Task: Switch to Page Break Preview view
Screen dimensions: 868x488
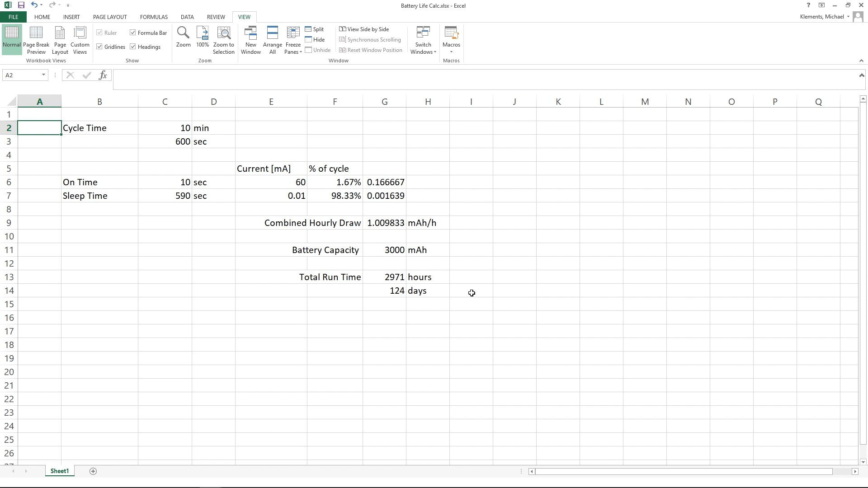Action: coord(36,38)
